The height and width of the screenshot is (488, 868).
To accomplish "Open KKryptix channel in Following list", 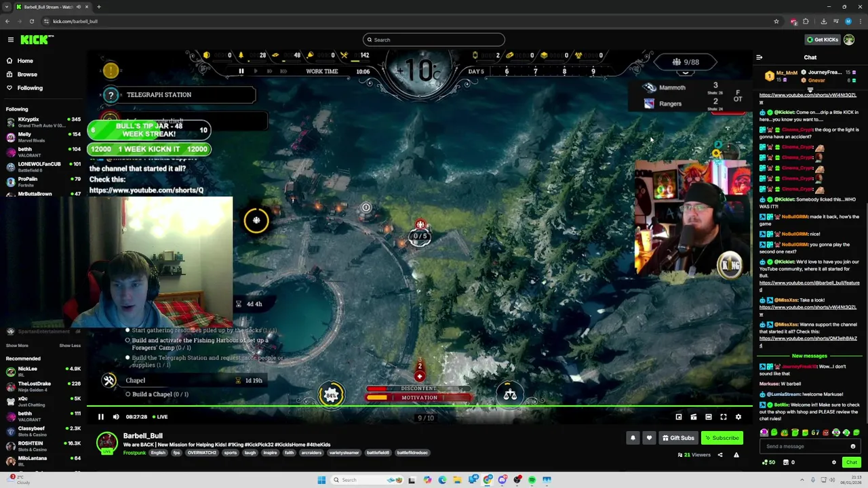I will tap(43, 121).
